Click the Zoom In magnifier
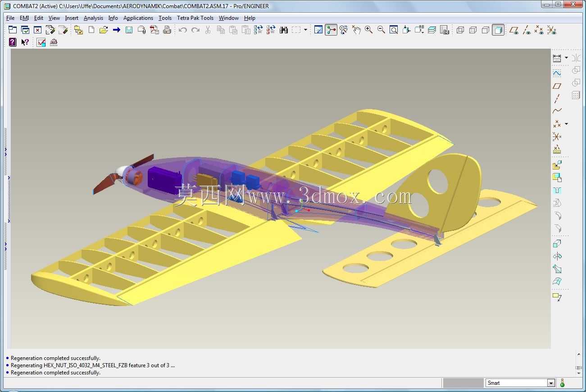The image size is (586, 392). point(369,30)
